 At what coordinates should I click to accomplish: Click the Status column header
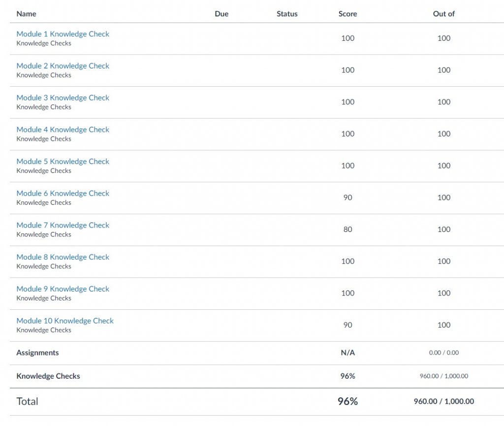[287, 14]
